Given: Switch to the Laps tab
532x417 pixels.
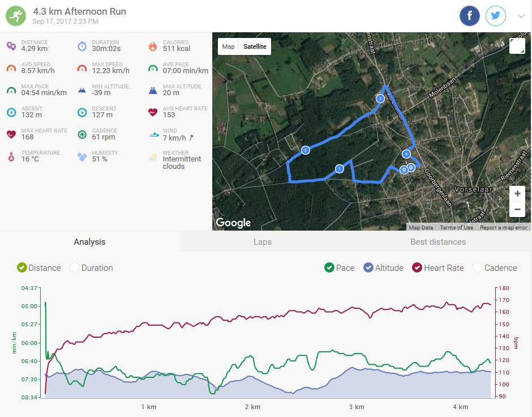Looking at the screenshot, I should (263, 242).
